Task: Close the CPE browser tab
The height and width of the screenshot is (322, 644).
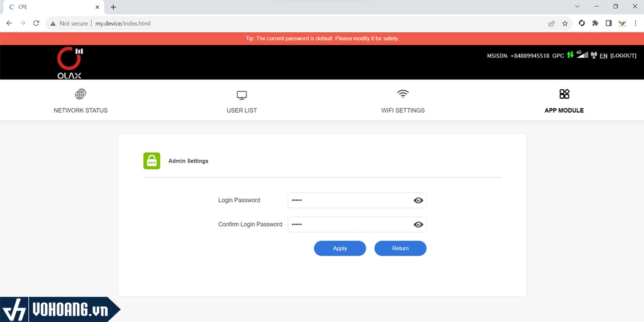Action: click(97, 7)
